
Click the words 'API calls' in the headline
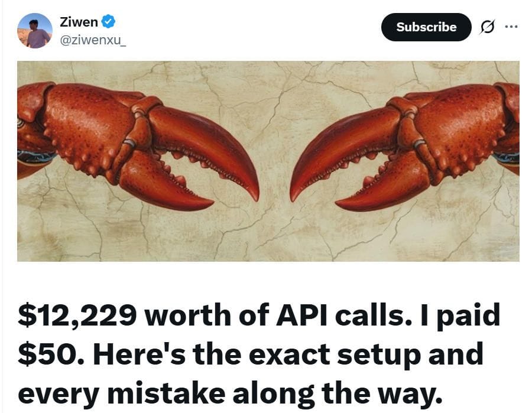click(x=340, y=315)
